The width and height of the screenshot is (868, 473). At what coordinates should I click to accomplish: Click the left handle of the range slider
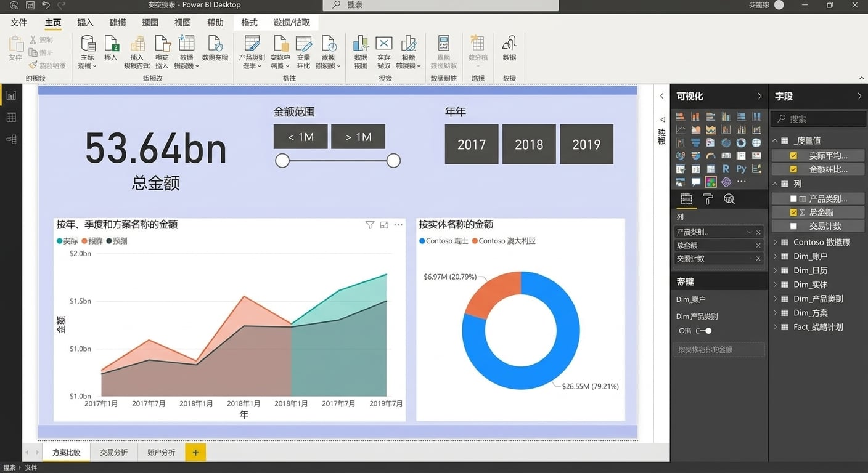tap(282, 161)
